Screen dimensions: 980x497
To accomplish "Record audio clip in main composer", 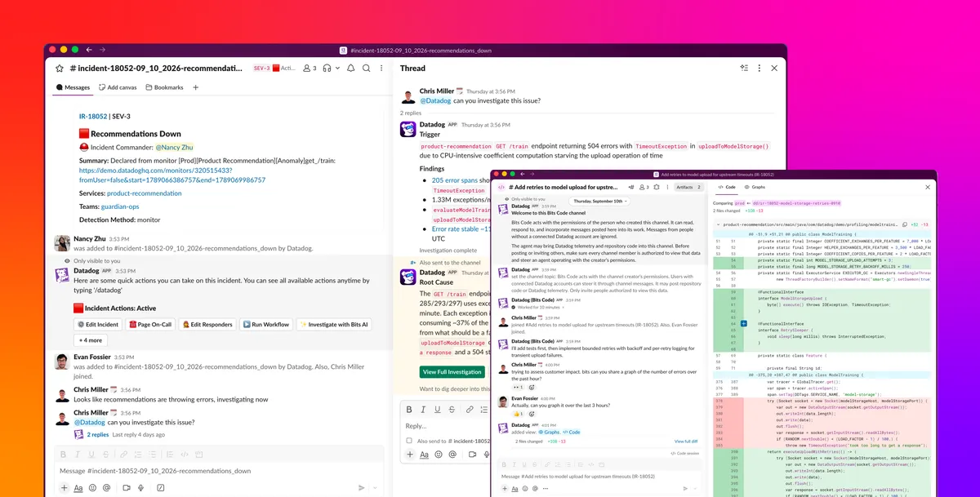I will [x=140, y=487].
